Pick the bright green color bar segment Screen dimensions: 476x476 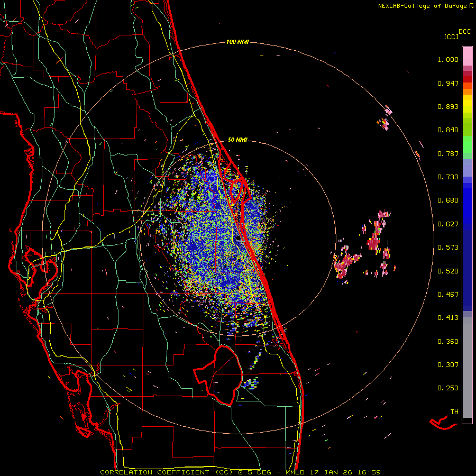pos(467,144)
